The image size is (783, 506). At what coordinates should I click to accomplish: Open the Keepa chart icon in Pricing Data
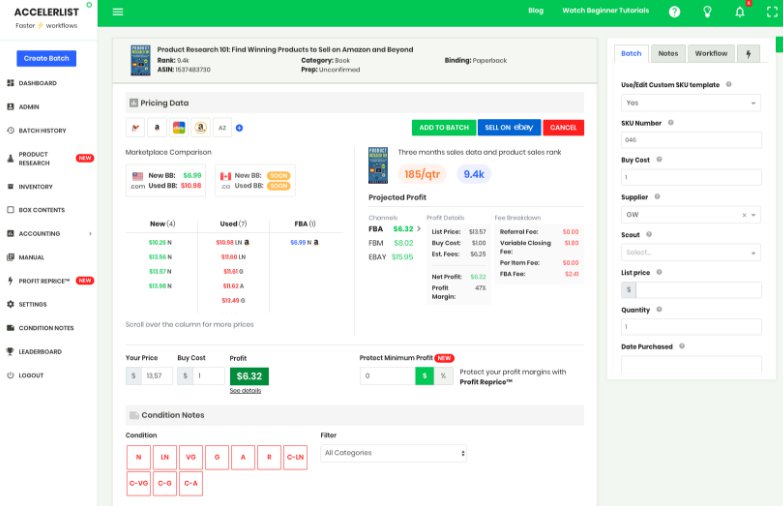click(135, 128)
